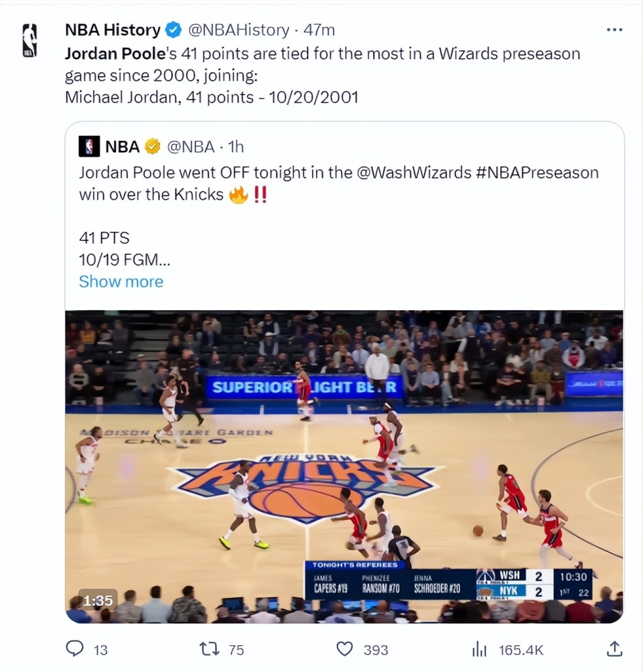This screenshot has height=672, width=643.
Task: Click the retweet arrows icon
Action: click(210, 649)
